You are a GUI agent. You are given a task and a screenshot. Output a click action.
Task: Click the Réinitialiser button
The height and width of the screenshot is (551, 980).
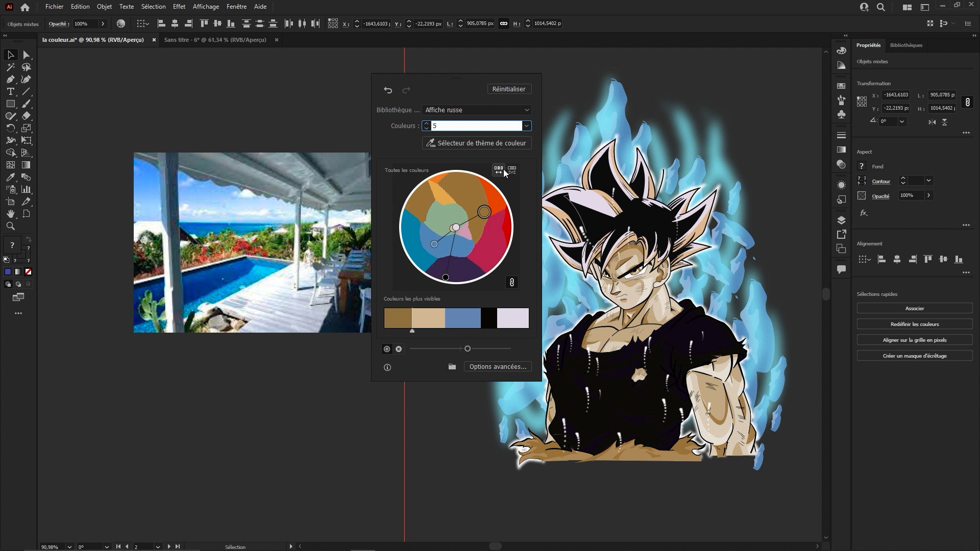tap(509, 89)
